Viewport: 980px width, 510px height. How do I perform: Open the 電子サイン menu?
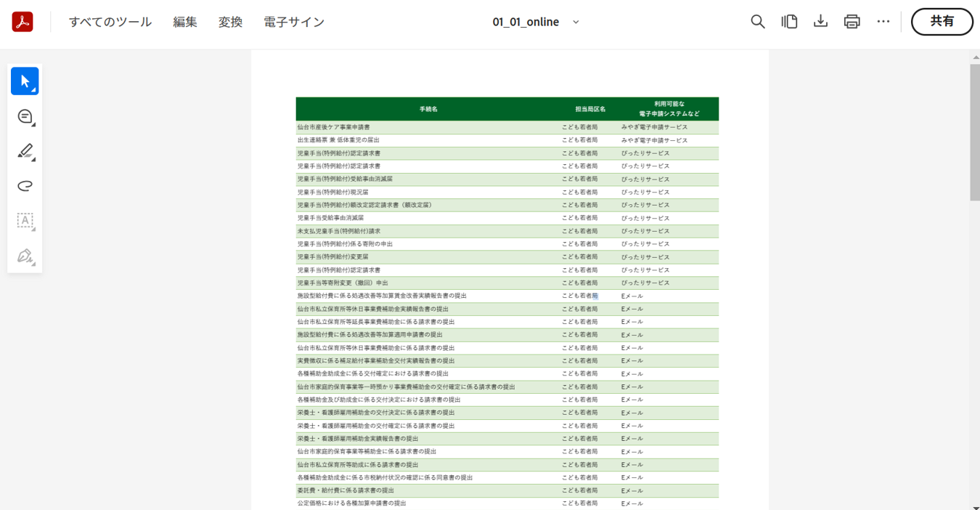[294, 22]
